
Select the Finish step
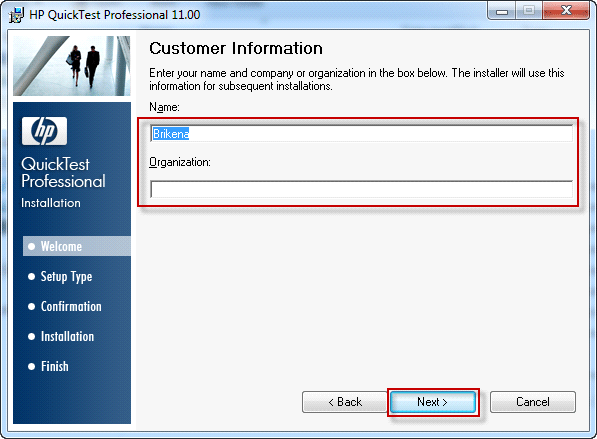coord(55,366)
